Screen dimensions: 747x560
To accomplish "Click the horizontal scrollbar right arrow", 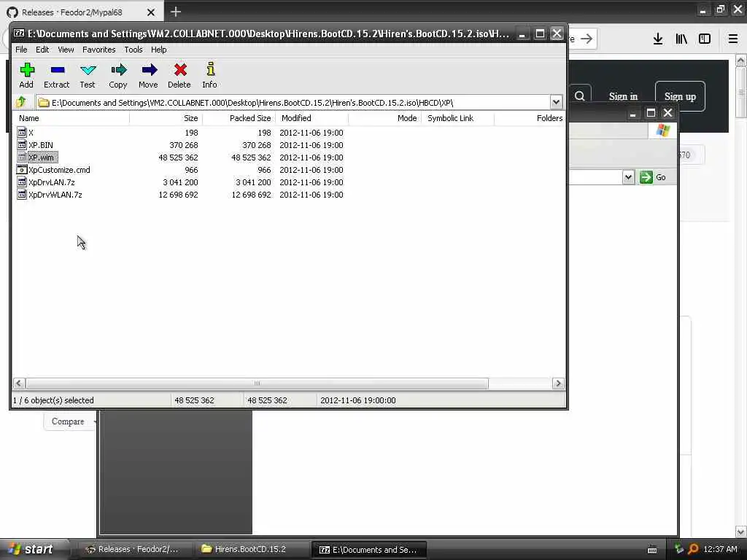I will pyautogui.click(x=558, y=384).
